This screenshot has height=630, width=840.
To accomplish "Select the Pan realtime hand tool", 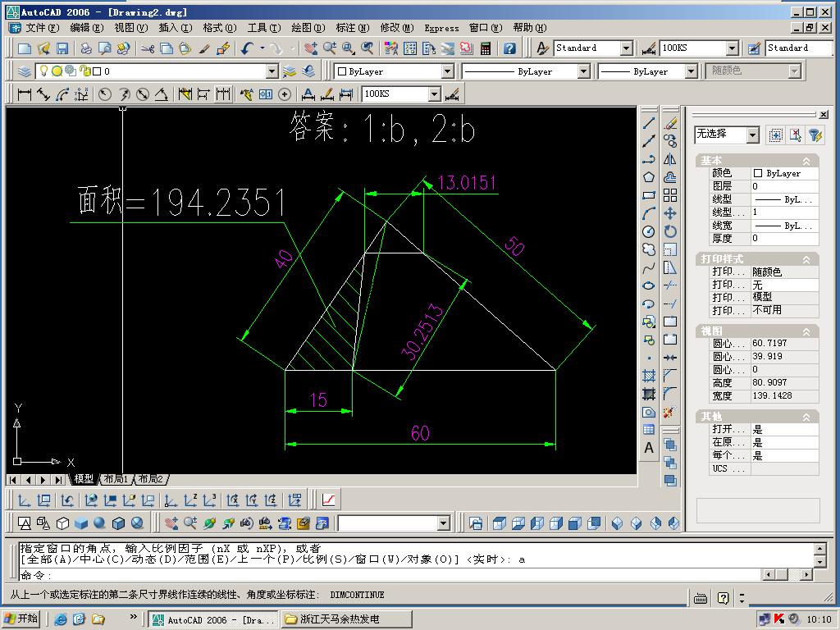I will click(310, 48).
